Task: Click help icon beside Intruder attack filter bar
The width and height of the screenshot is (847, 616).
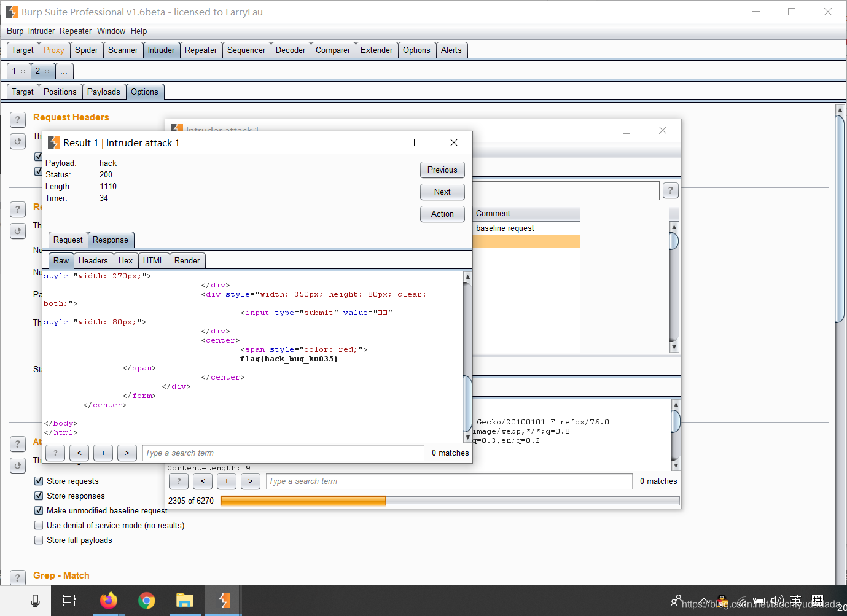Action: click(671, 190)
